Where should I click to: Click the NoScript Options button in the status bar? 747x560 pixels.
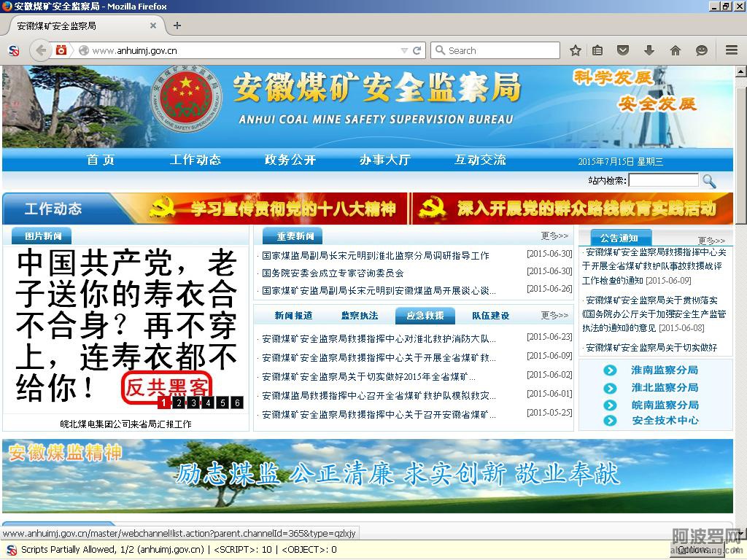click(x=692, y=550)
